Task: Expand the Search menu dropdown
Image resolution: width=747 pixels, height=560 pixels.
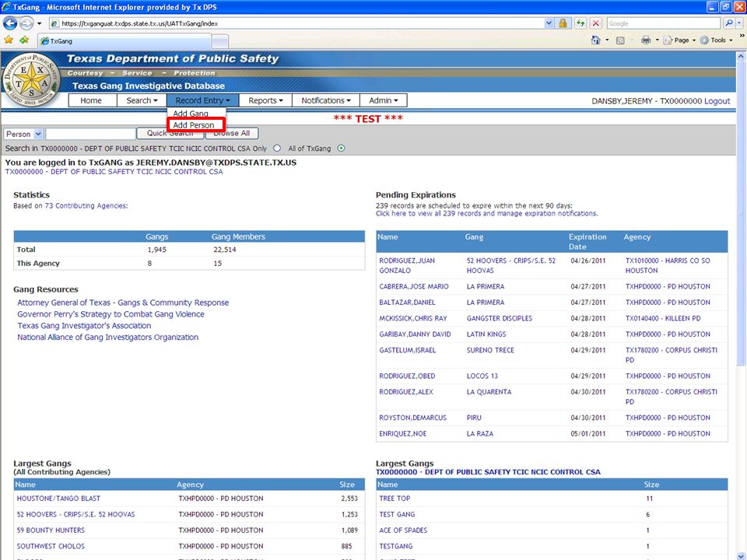Action: point(142,100)
